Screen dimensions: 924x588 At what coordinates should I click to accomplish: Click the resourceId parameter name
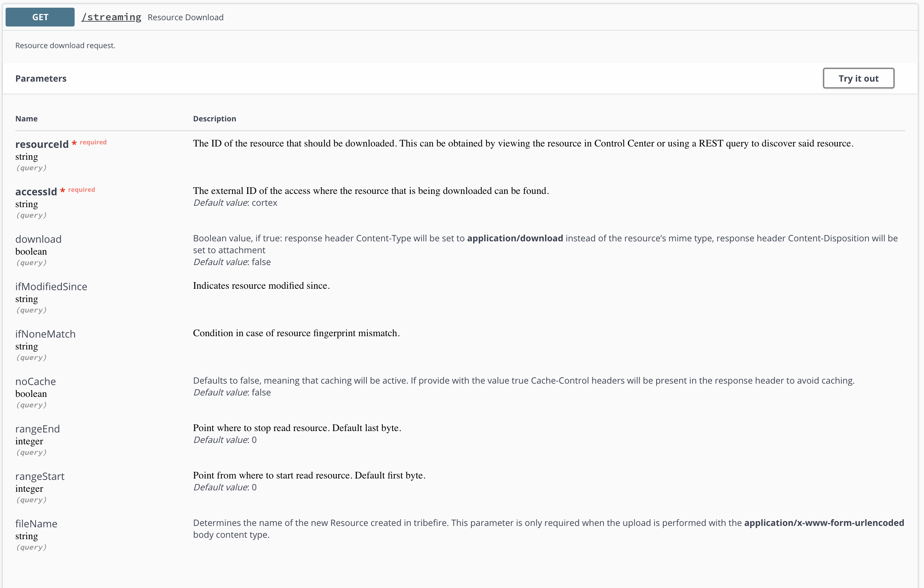(x=42, y=144)
